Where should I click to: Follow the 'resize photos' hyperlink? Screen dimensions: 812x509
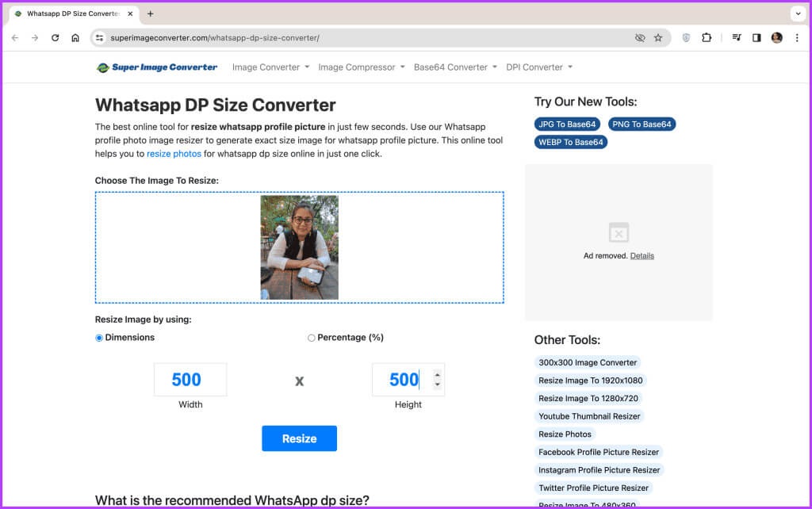coord(174,154)
